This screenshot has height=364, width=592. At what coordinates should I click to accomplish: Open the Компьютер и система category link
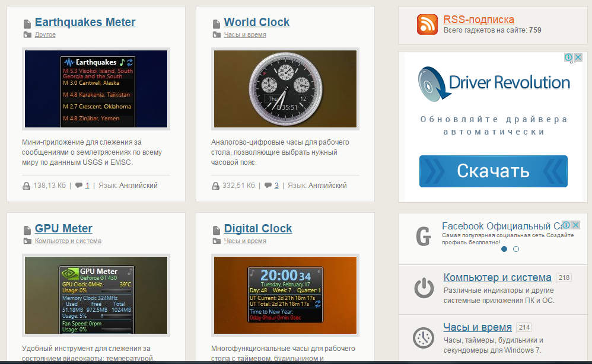497,277
